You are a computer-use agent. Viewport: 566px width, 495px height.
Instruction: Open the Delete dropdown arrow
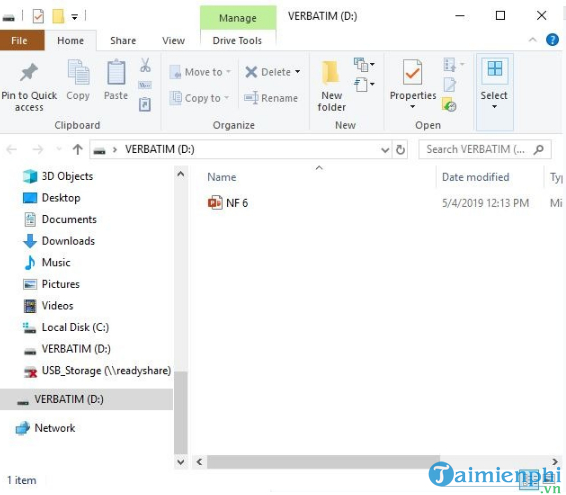tap(297, 71)
